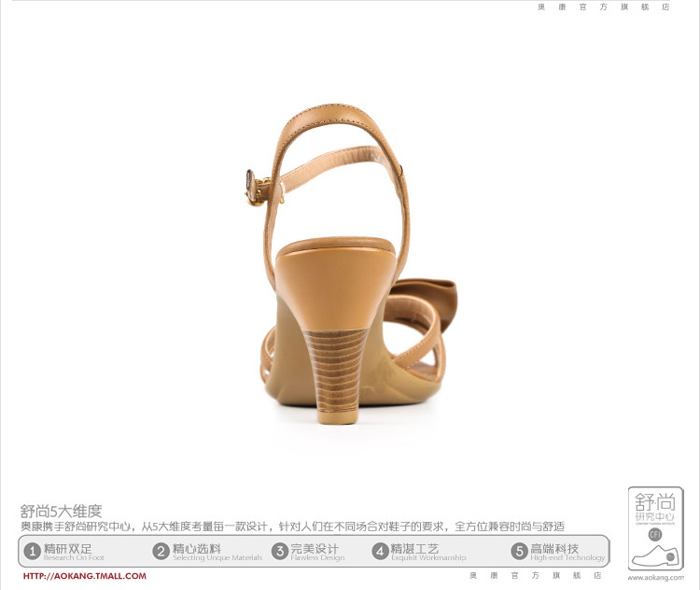Image resolution: width=700 pixels, height=590 pixels.
Task: Click the 舒尚5大维度 heading
Action: (62, 511)
